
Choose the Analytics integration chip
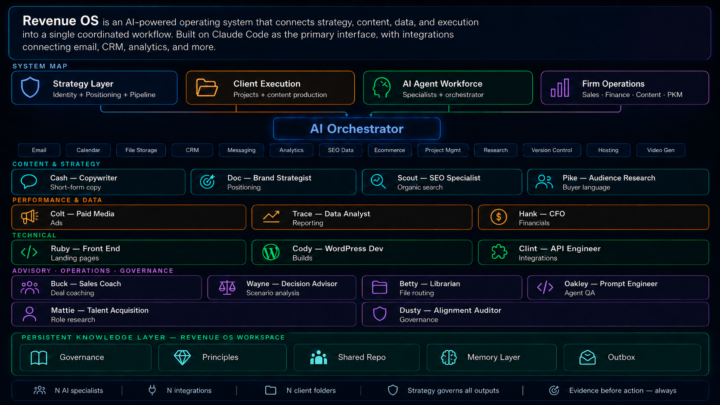291,150
